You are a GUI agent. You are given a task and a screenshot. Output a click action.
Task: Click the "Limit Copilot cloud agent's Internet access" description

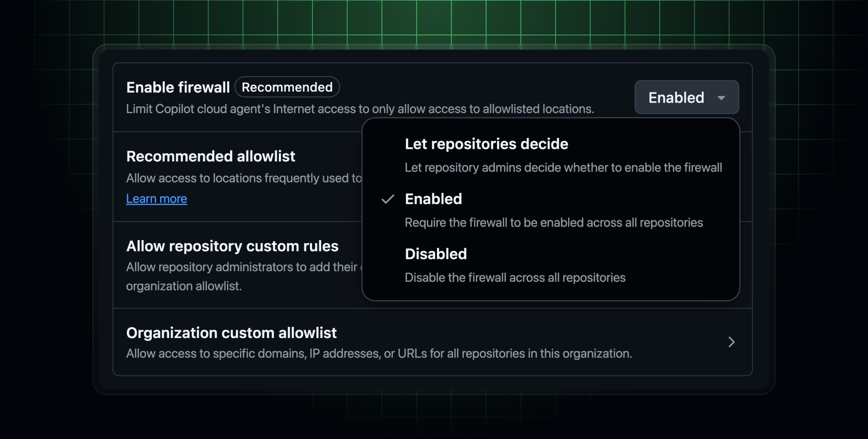360,109
